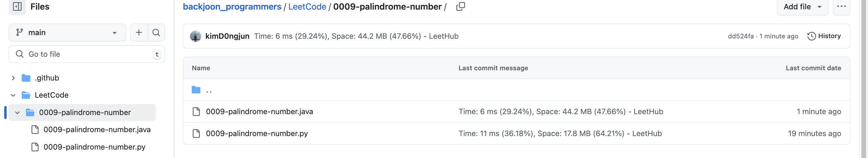Go to backjoon_programmers repository breadcrumb
Image resolution: width=868 pixels, height=158 pixels.
232,7
